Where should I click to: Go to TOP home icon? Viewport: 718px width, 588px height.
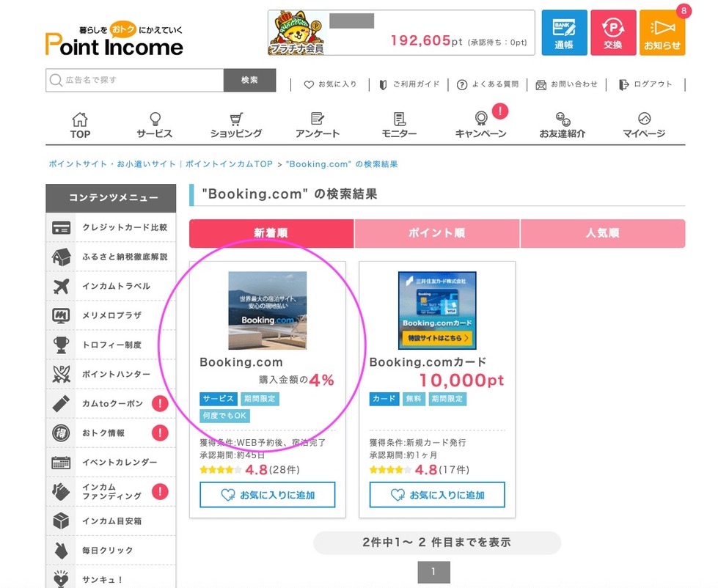click(80, 125)
